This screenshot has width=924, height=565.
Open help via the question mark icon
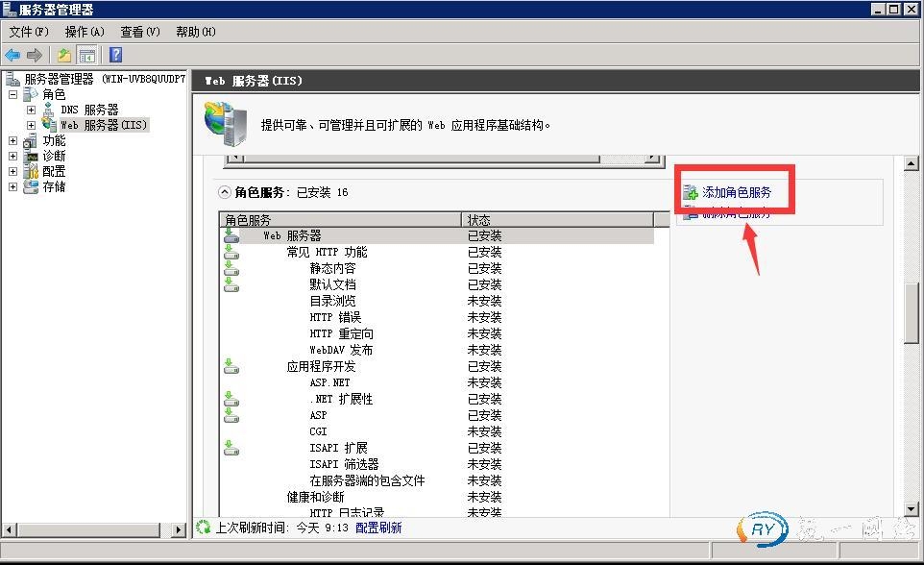point(115,55)
